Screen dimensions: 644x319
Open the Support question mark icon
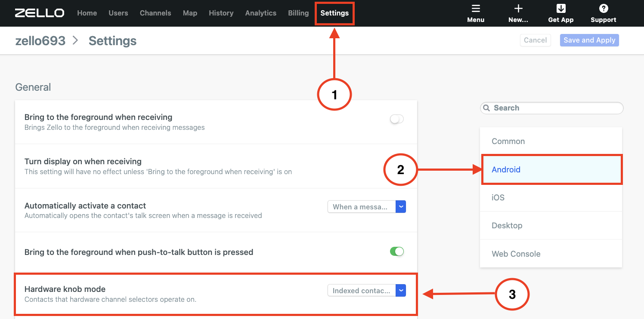coord(604,9)
